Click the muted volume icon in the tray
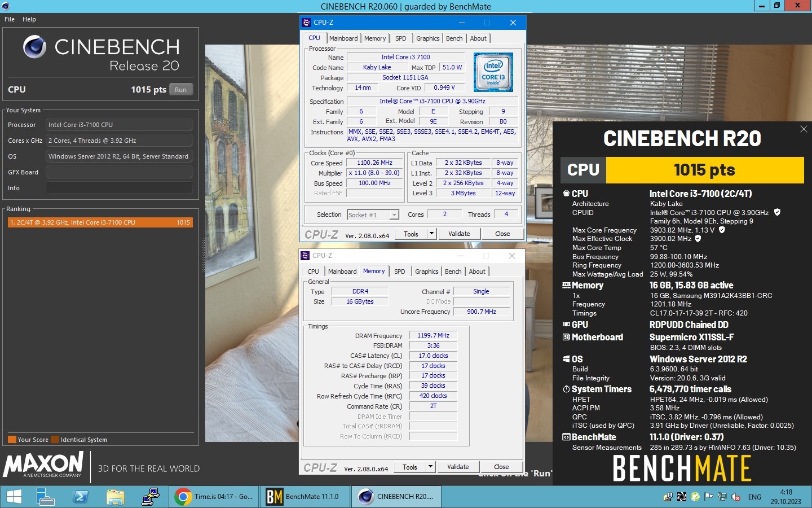Viewport: 812px width, 508px height. (x=736, y=497)
